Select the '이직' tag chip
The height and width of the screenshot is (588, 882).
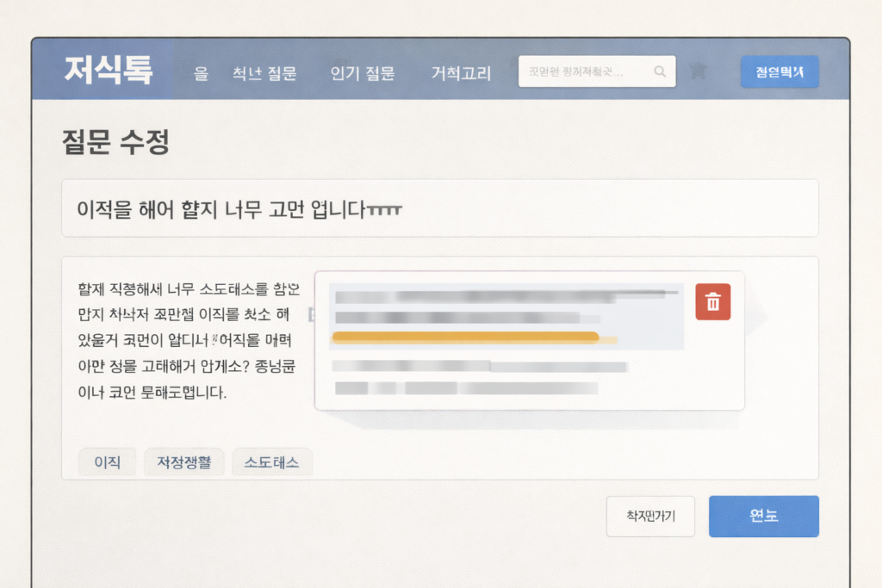pos(107,462)
